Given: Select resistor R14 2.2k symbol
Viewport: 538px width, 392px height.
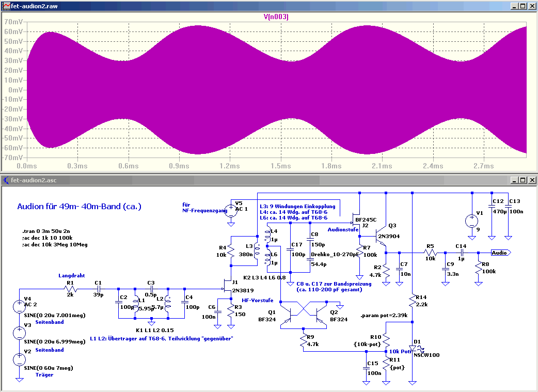Looking at the screenshot, I should tap(412, 302).
